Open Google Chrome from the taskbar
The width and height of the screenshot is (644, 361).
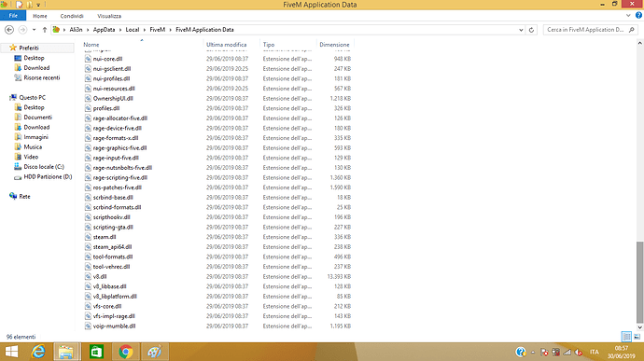click(126, 352)
